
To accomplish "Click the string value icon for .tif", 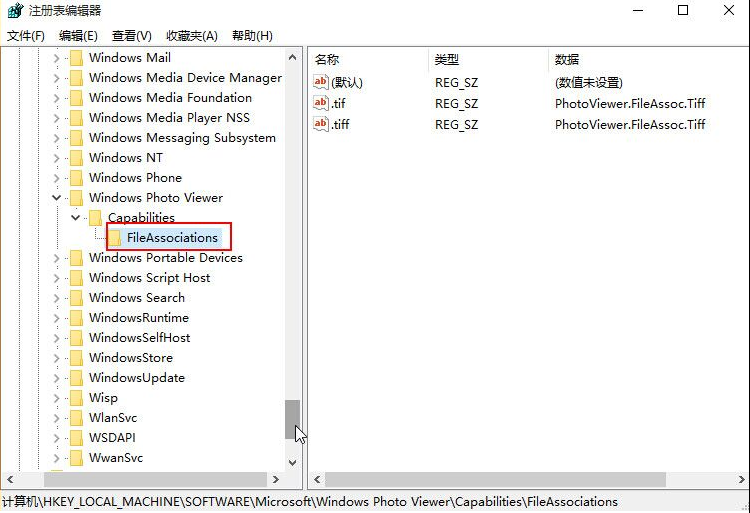I will tap(321, 103).
